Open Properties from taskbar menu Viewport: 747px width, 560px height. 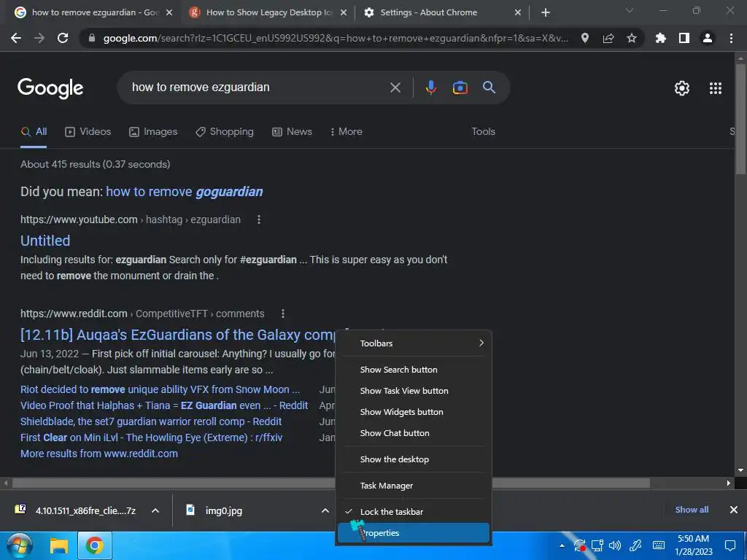pyautogui.click(x=414, y=533)
